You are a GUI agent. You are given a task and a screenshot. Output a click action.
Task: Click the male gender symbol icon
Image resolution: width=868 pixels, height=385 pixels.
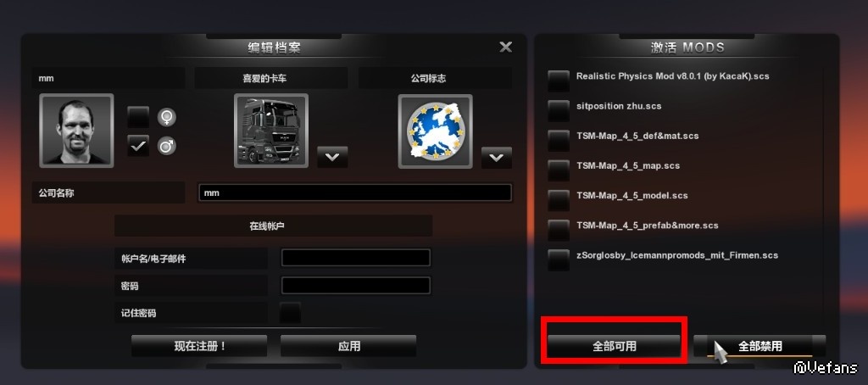167,146
